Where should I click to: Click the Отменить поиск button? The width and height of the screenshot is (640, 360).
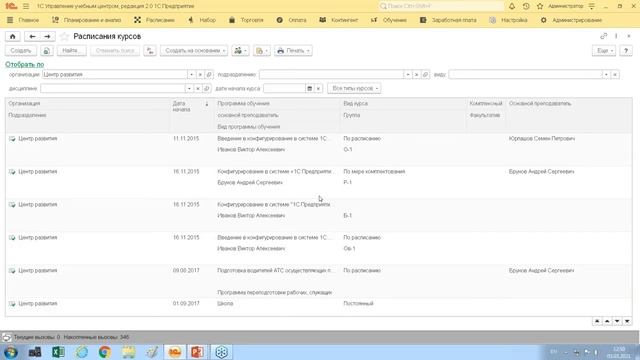point(115,51)
